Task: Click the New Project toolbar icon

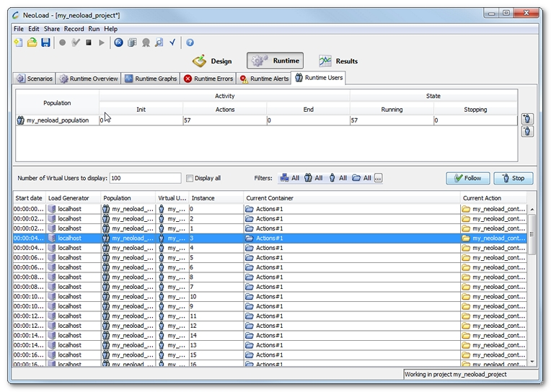Action: 19,43
